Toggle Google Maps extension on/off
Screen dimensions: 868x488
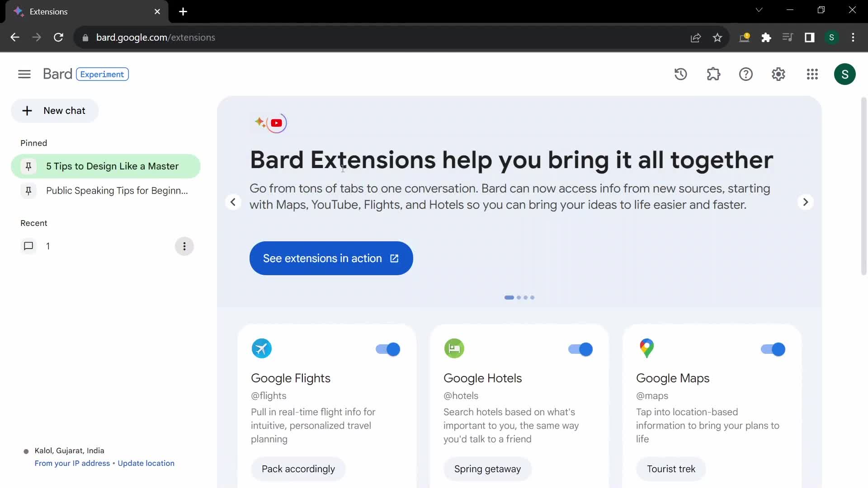coord(773,349)
